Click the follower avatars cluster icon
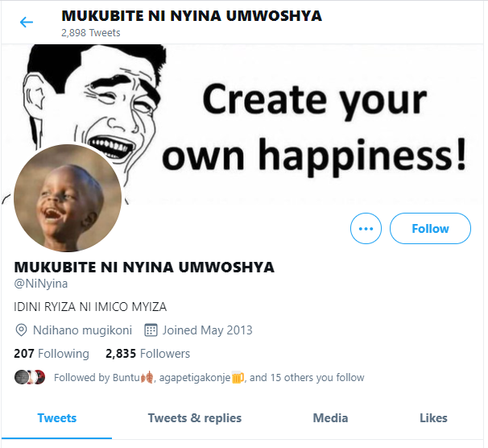Image resolution: width=488 pixels, height=448 pixels. click(29, 377)
